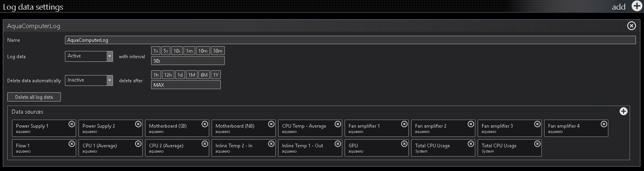644x171 pixels.
Task: Click the add log plus icon
Action: pos(636,6)
